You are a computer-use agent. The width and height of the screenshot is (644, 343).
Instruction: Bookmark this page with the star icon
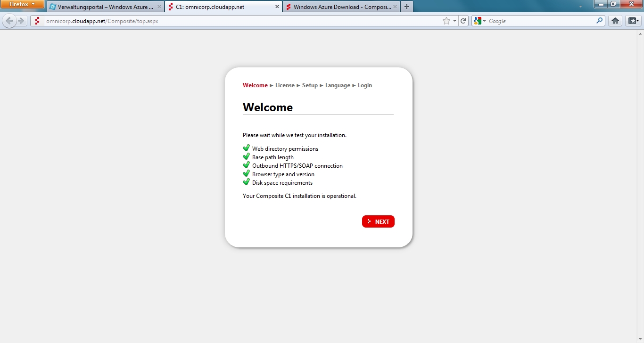pos(446,21)
